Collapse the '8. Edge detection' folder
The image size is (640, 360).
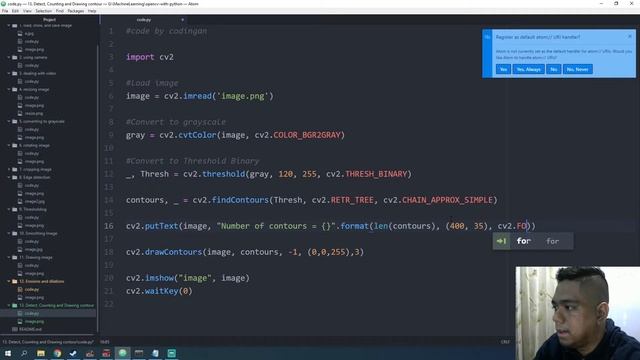pyautogui.click(x=9, y=178)
